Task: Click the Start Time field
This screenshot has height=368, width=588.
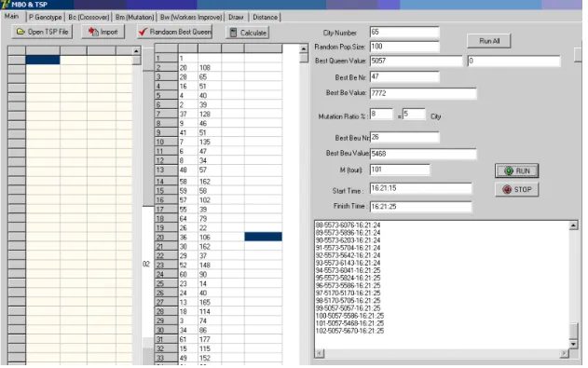Action: click(421, 188)
